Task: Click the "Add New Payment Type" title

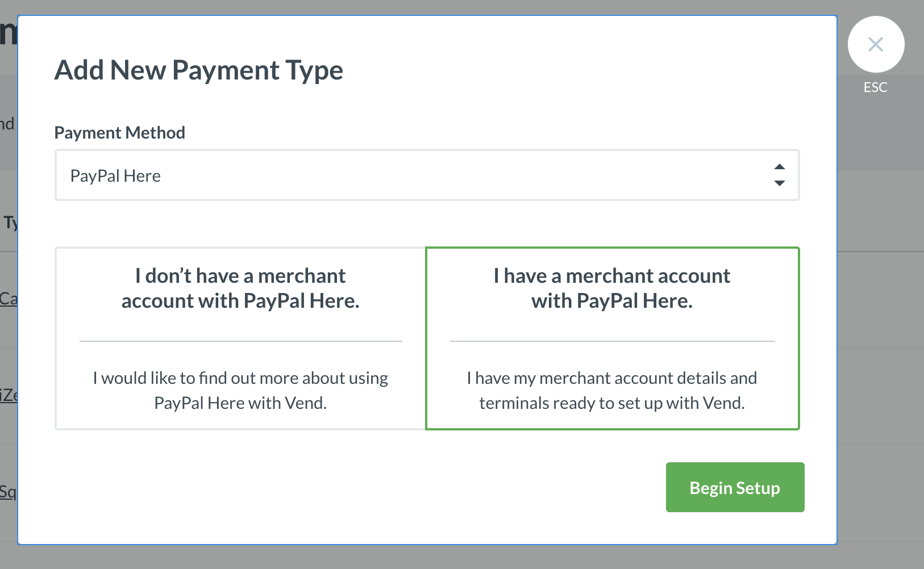Action: click(x=198, y=70)
